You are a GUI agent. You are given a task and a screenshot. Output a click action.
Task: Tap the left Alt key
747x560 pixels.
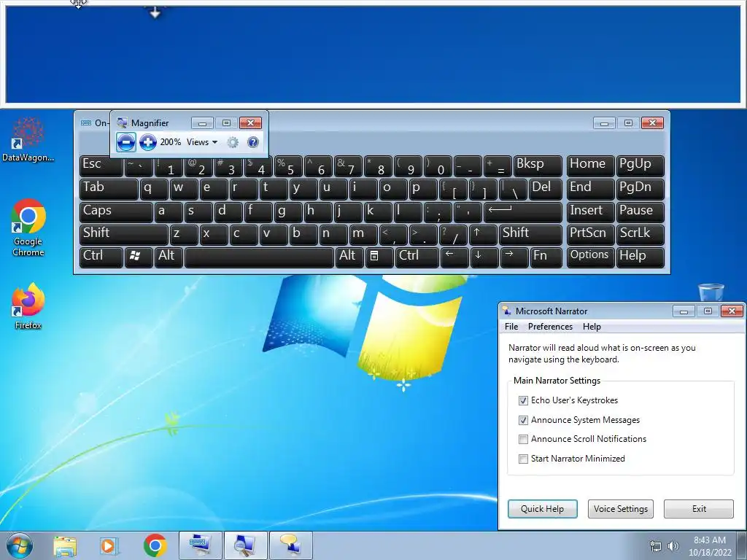[x=169, y=257]
